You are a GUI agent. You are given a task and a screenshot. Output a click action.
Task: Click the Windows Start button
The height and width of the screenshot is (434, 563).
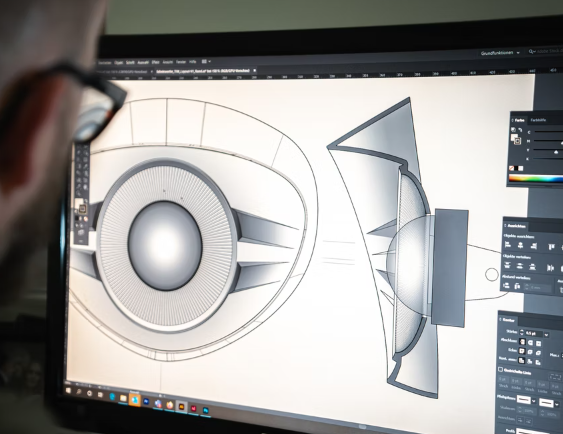68,391
